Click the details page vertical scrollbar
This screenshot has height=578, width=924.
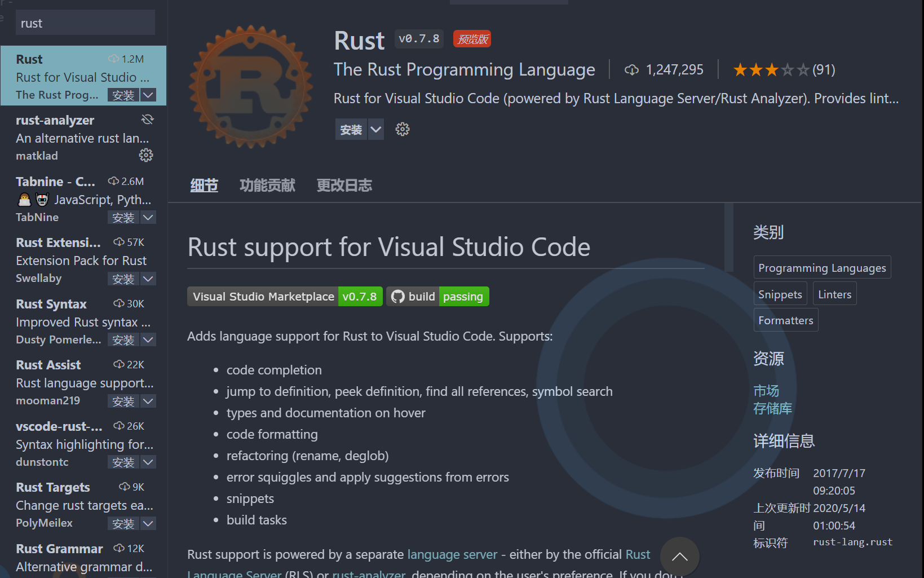click(x=728, y=238)
